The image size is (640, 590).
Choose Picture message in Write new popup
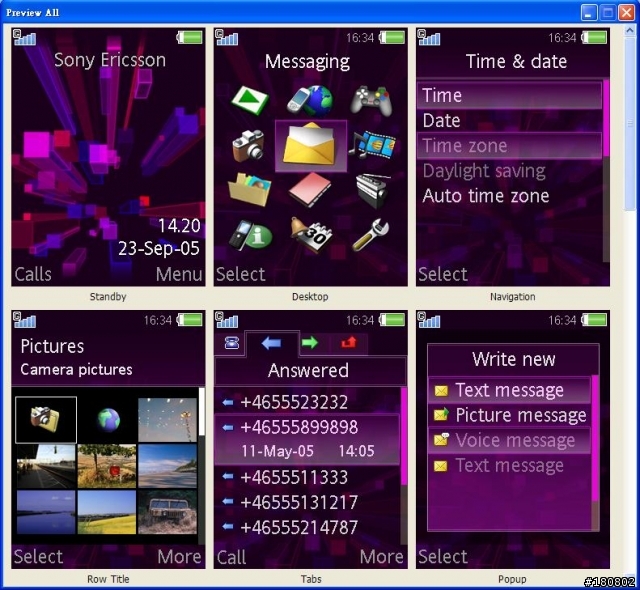[509, 415]
